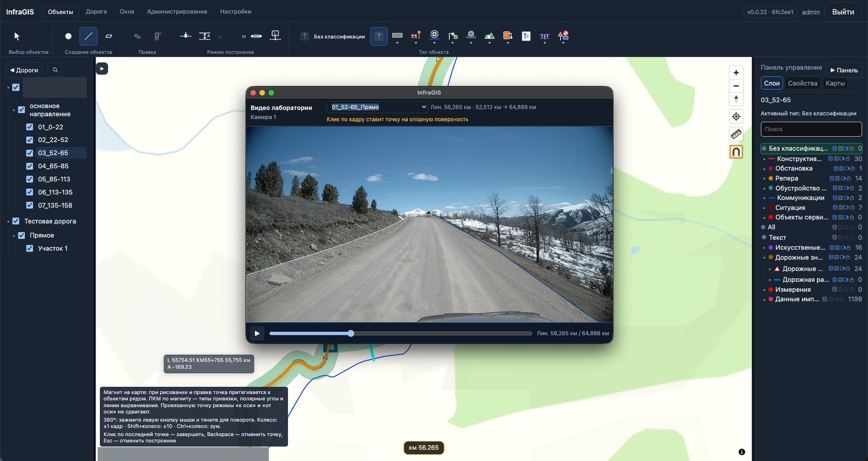868x461 pixels.
Task: Switch to the Свойства tab
Action: coord(802,83)
